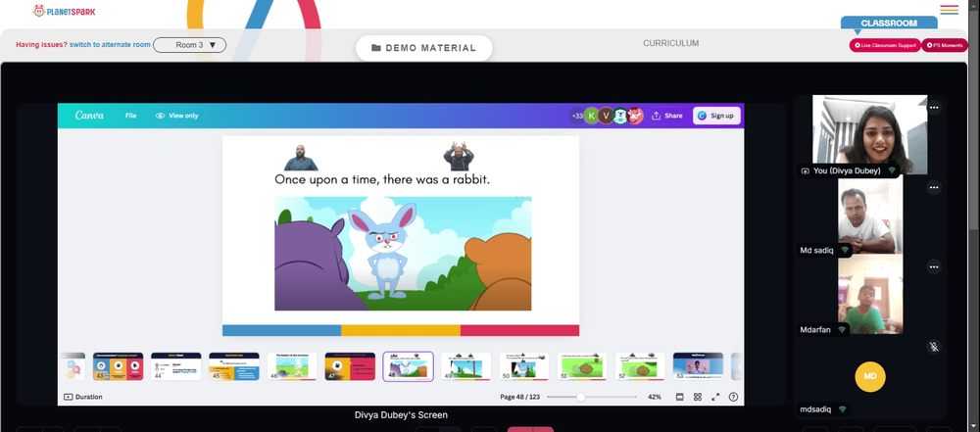The height and width of the screenshot is (432, 980).
Task: Click the PS Moments button
Action: (945, 45)
